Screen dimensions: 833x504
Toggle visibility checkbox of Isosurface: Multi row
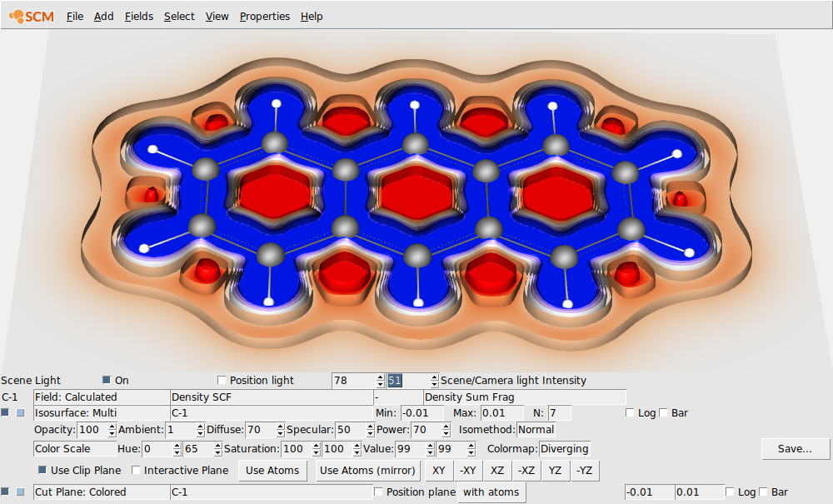(x=5, y=412)
